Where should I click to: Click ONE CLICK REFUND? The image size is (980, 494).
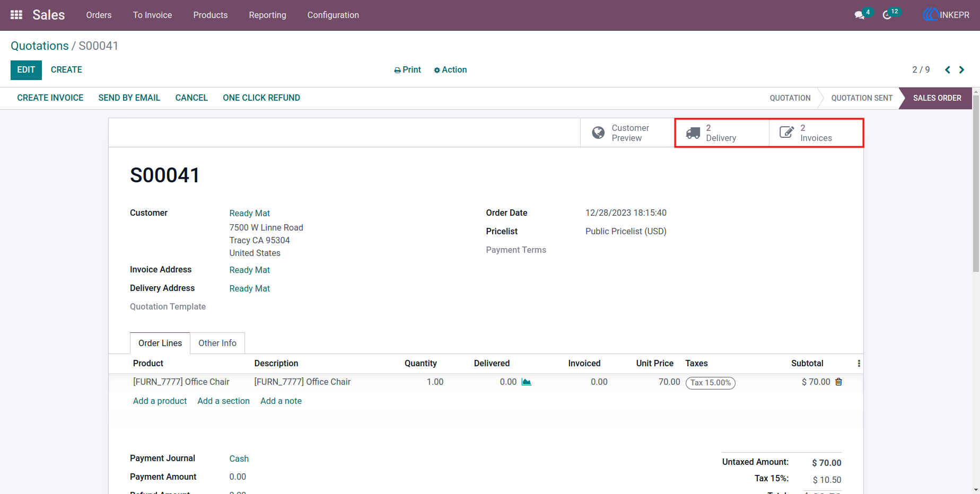(261, 98)
